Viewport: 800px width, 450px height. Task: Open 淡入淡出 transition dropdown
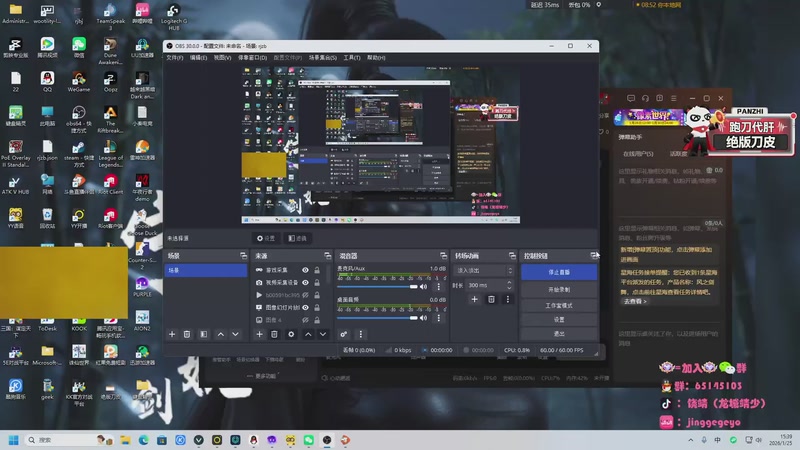click(484, 270)
